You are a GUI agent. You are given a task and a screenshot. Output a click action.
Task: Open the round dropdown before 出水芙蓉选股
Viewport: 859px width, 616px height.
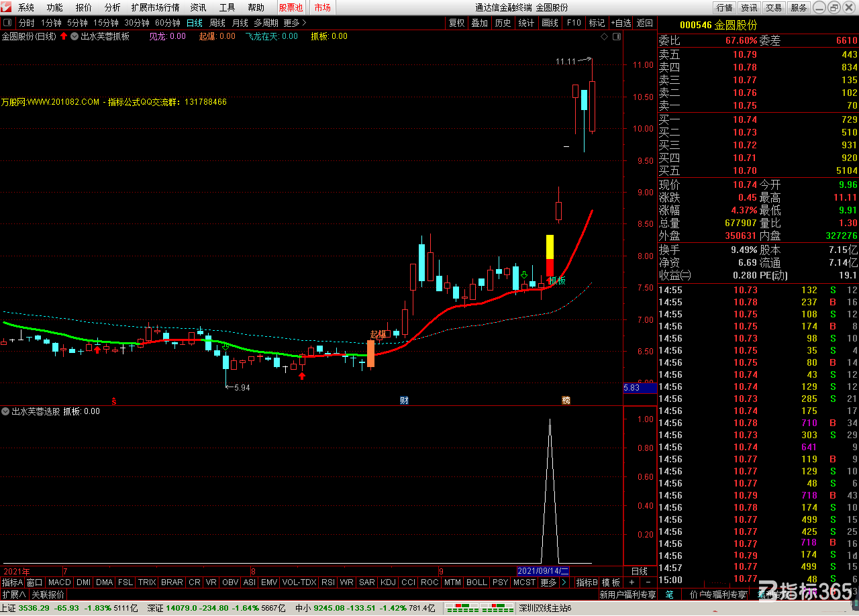click(5, 411)
